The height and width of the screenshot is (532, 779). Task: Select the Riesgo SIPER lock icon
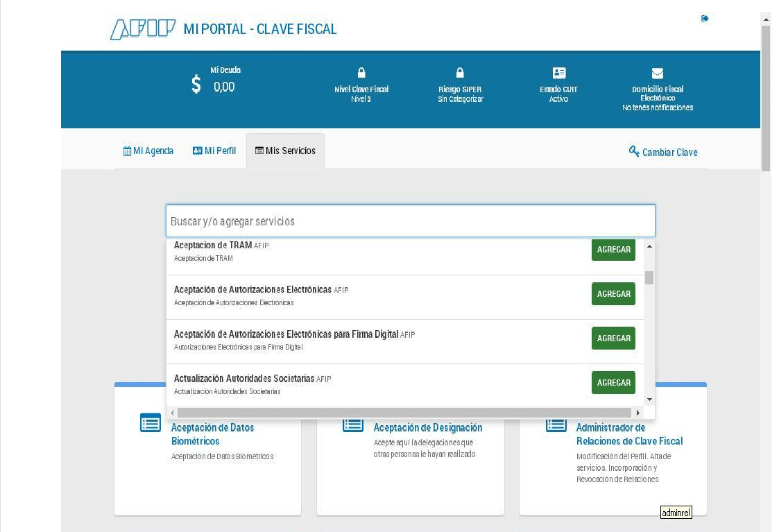click(x=460, y=72)
